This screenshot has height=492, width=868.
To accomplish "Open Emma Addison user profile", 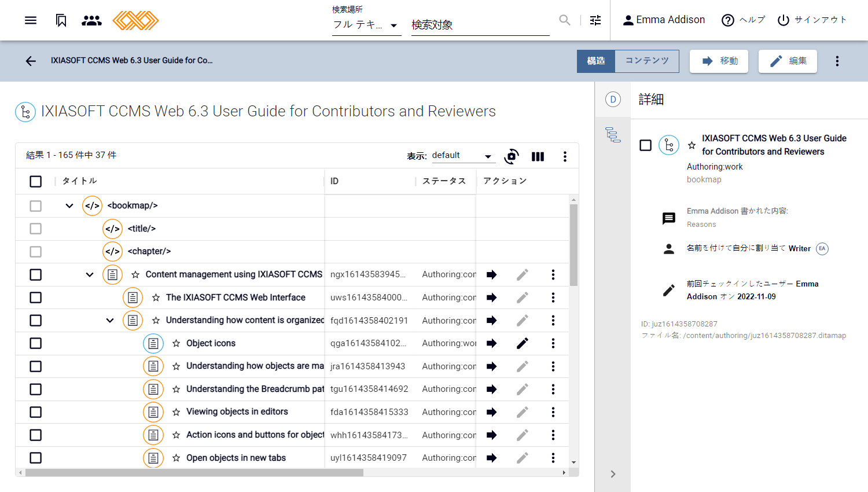I will coord(664,20).
